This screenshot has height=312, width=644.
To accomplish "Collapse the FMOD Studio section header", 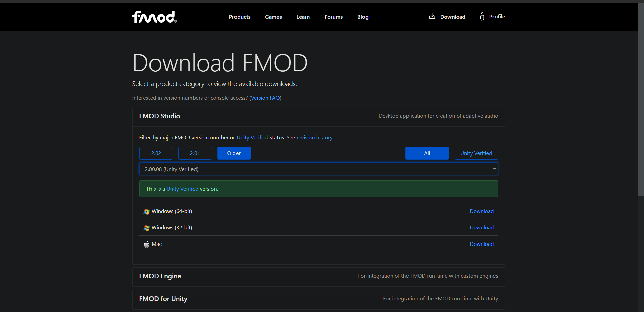I will coord(319,116).
